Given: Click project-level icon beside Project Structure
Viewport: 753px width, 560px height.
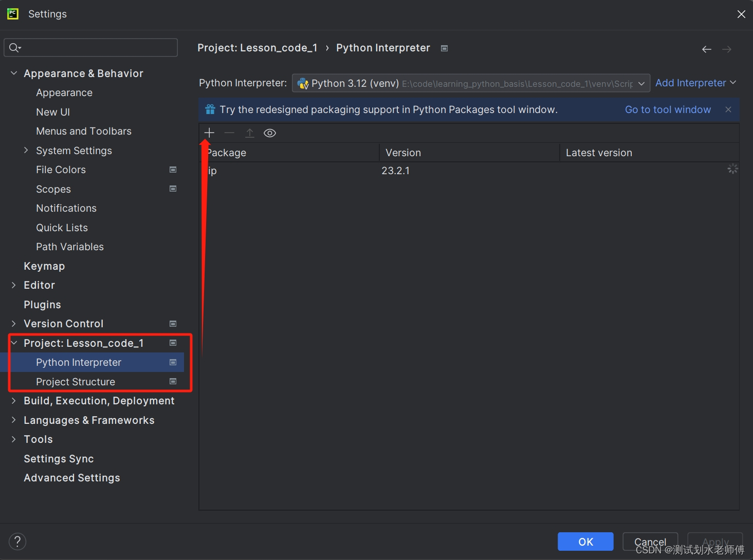Looking at the screenshot, I should (x=173, y=381).
